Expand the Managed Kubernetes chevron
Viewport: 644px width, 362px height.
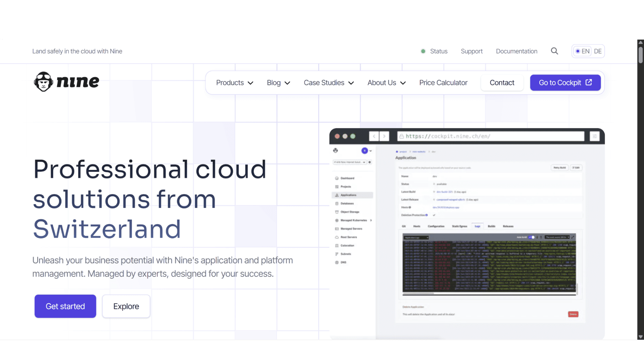point(371,220)
